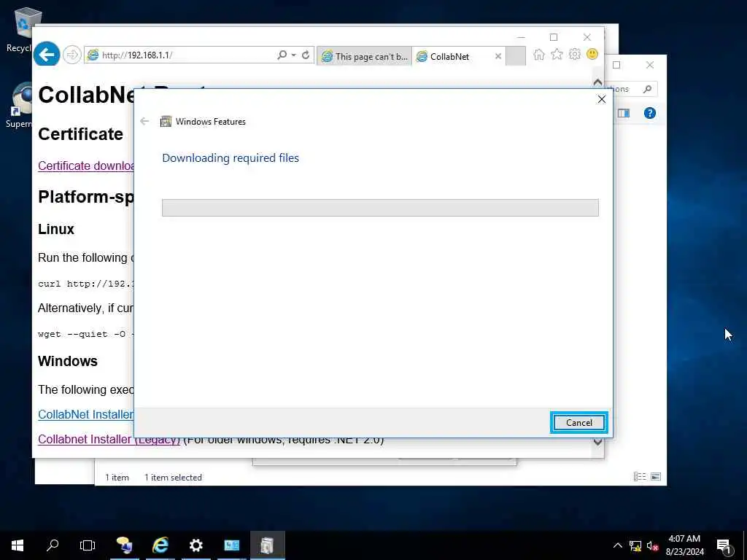Open help in background Explorer window
Viewport: 747px width, 560px height.
650,113
